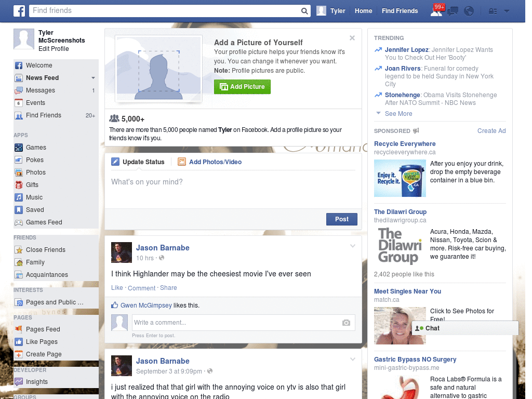Click the Find Friends sidebar icon
Screen dimensions: 532x399
19,116
